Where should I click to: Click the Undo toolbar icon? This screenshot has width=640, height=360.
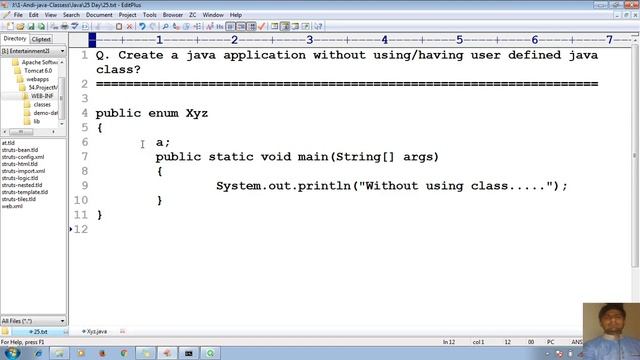click(x=142, y=27)
